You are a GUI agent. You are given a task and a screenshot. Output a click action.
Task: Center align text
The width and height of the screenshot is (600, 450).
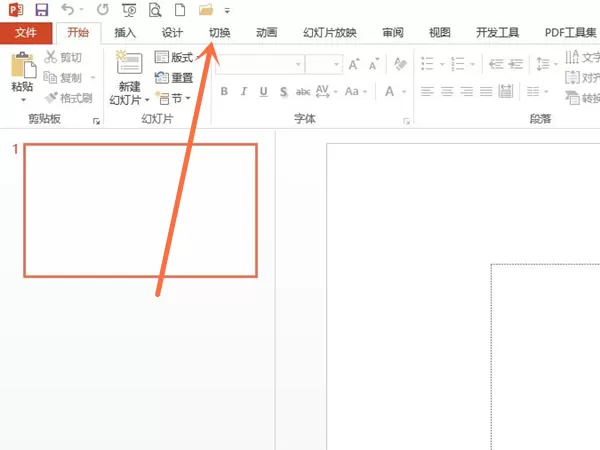click(x=447, y=91)
